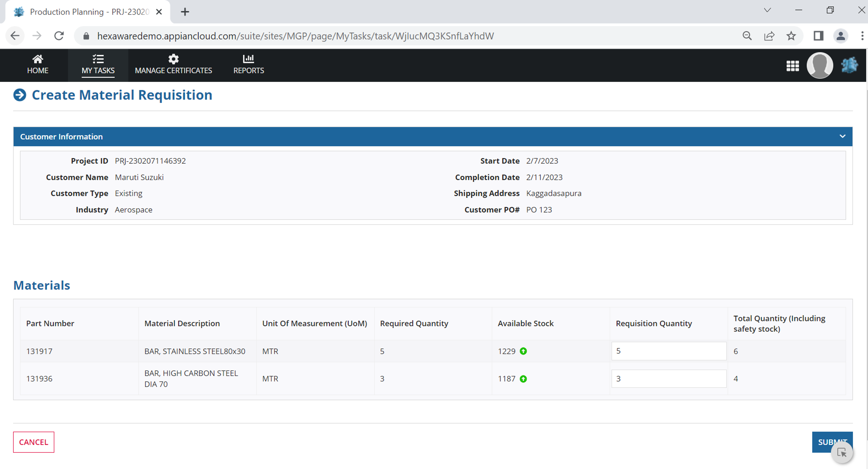Edit Requisition Quantity for part 131936

pos(669,378)
